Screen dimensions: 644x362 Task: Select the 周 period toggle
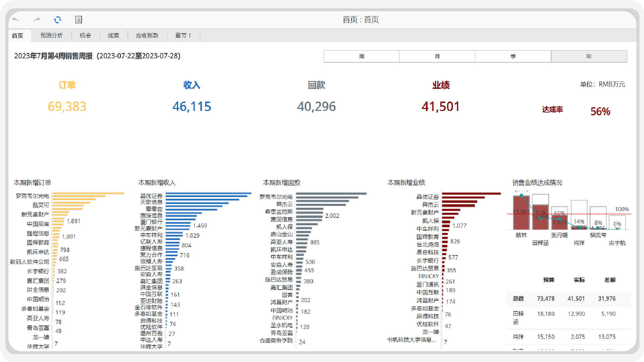coord(361,56)
